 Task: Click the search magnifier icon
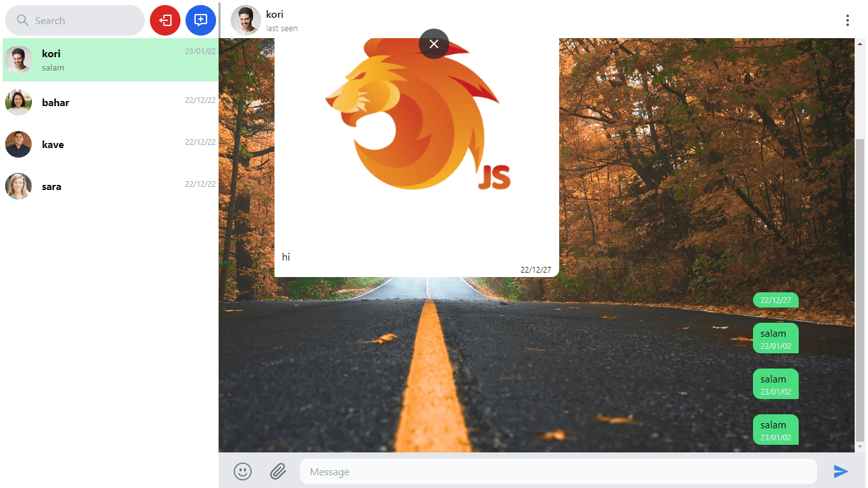tap(23, 20)
